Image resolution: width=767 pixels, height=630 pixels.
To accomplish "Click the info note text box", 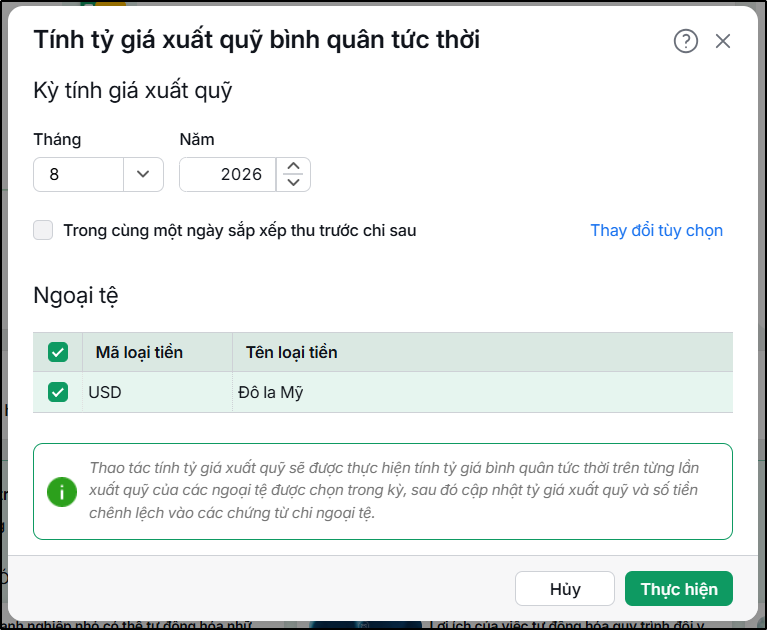I will [383, 492].
